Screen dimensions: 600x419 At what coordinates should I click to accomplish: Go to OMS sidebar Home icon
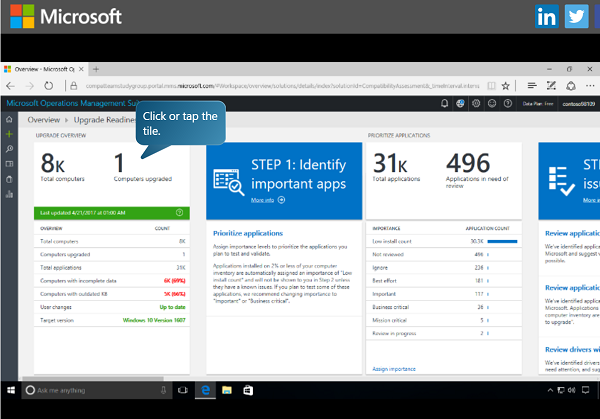pos(9,119)
